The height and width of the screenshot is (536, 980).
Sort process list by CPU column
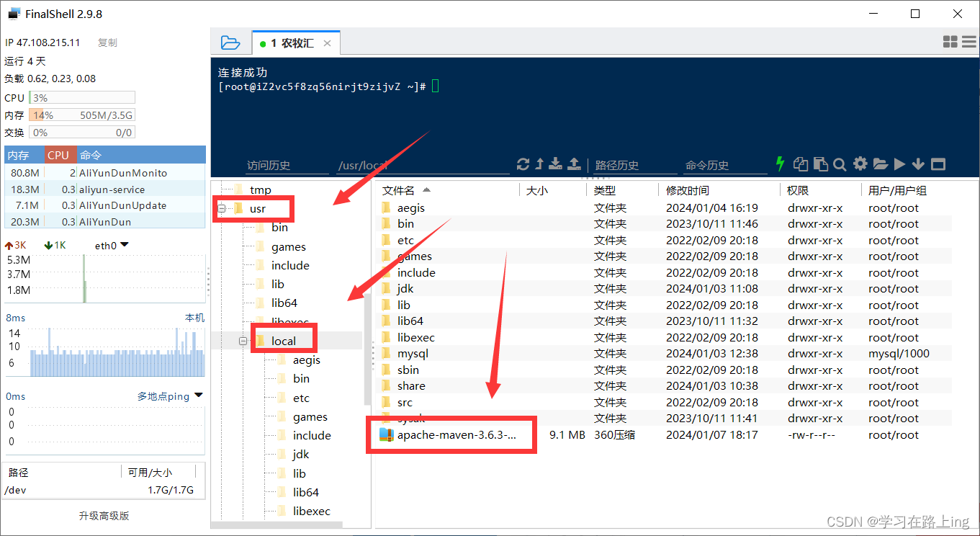tap(60, 155)
